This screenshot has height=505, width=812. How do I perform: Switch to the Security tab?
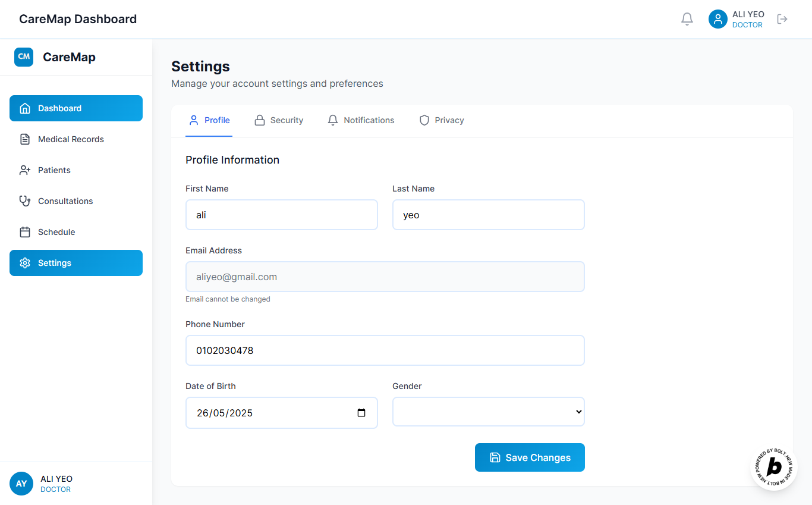coord(279,120)
